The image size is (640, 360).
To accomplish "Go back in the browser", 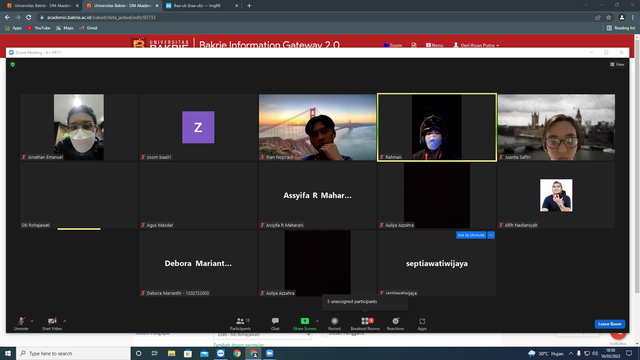I will (7, 17).
